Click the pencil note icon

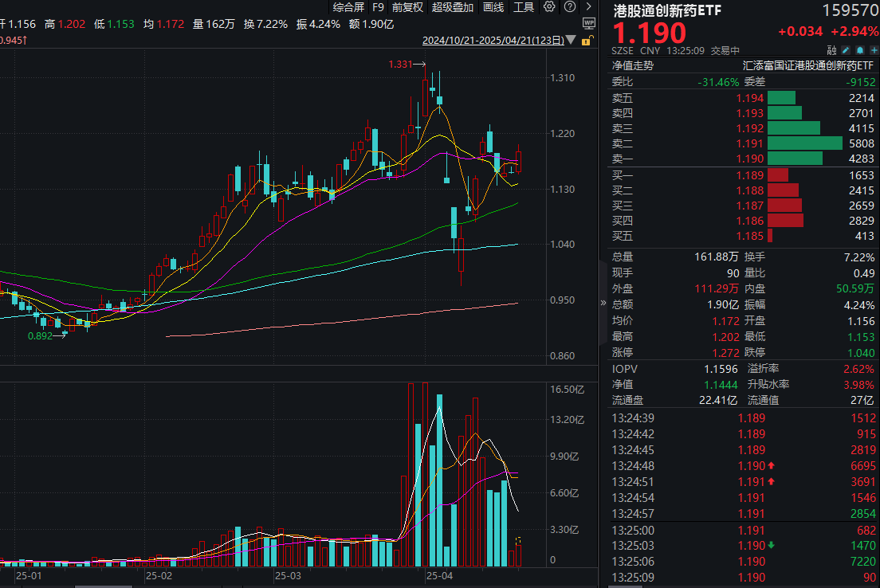[x=846, y=49]
